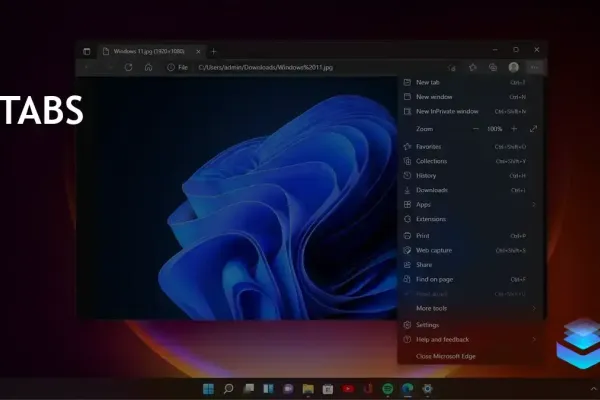Enter full screen using zoom arrows icon
600x400 pixels.
pos(533,129)
